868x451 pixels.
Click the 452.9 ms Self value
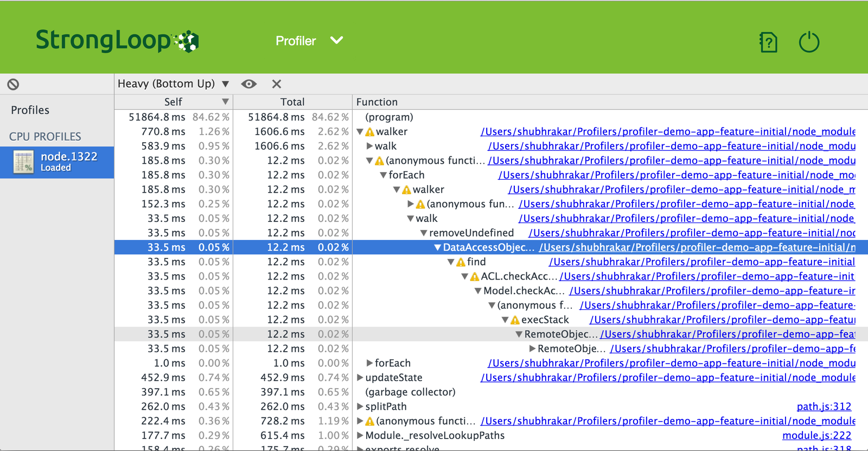[x=163, y=378]
